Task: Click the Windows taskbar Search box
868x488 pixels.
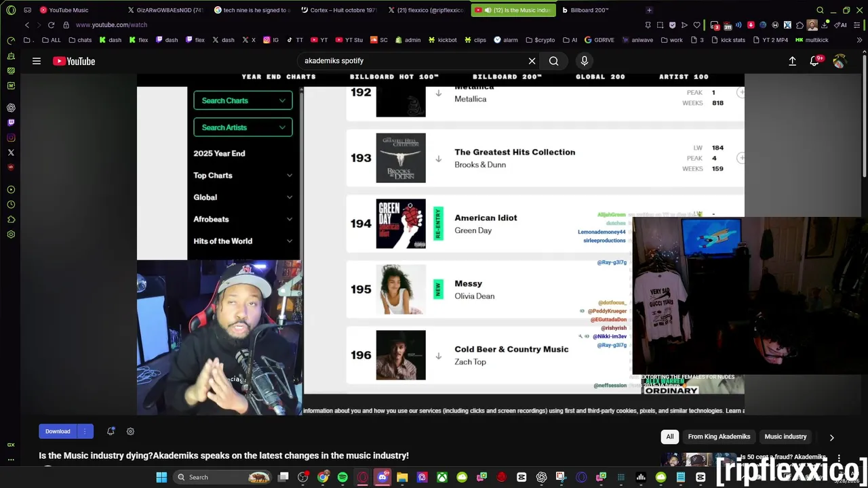Action: (x=222, y=477)
